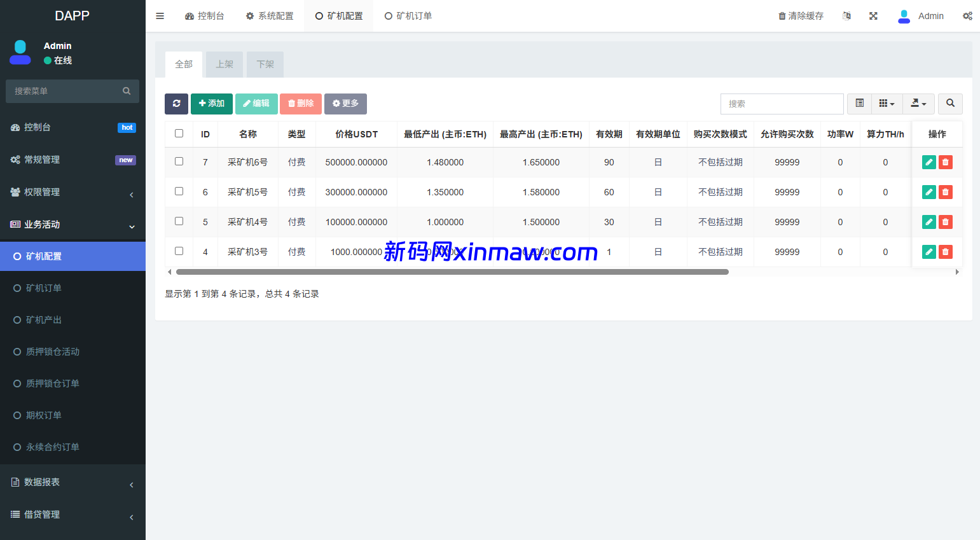Switch to the 上架 tab
This screenshot has height=540, width=980.
[224, 64]
